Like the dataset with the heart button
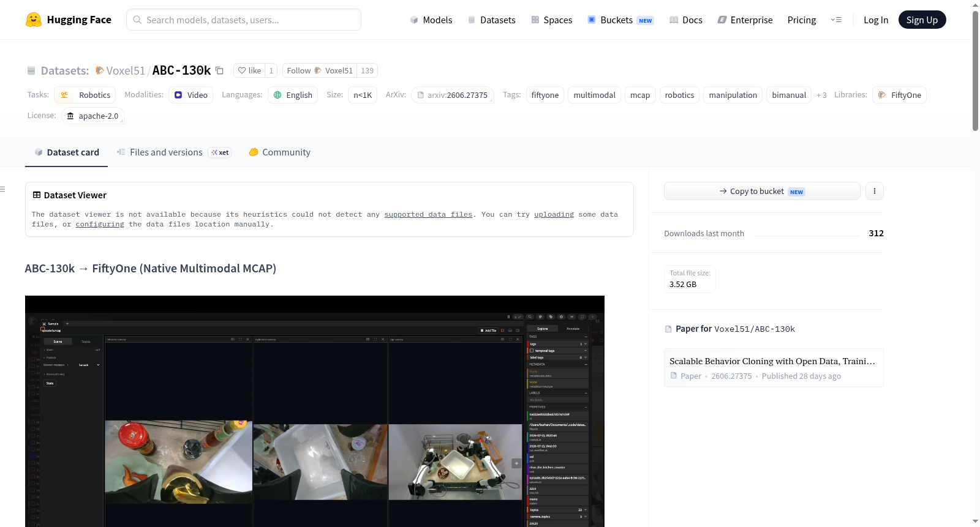 [x=249, y=70]
